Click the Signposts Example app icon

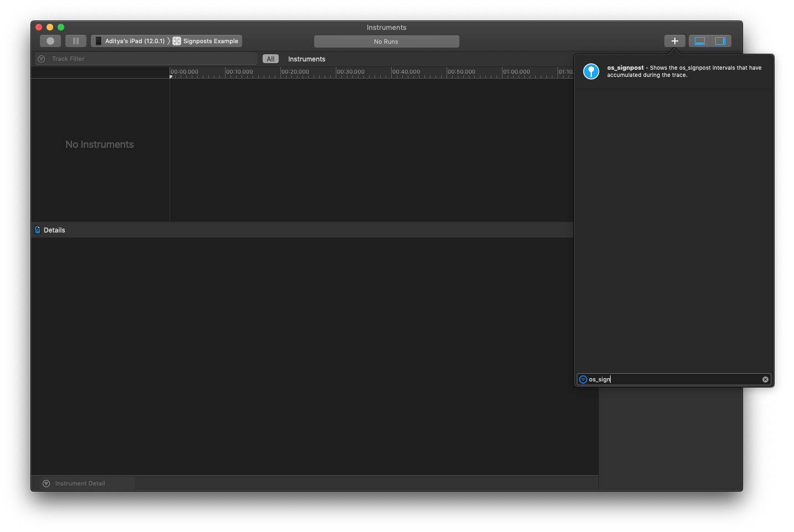[176, 40]
